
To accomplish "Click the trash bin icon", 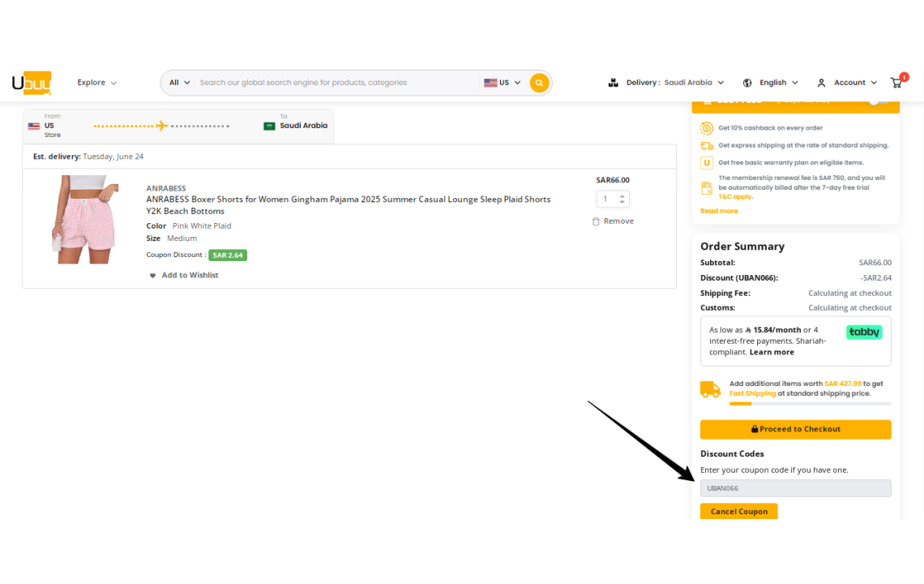I will point(596,221).
